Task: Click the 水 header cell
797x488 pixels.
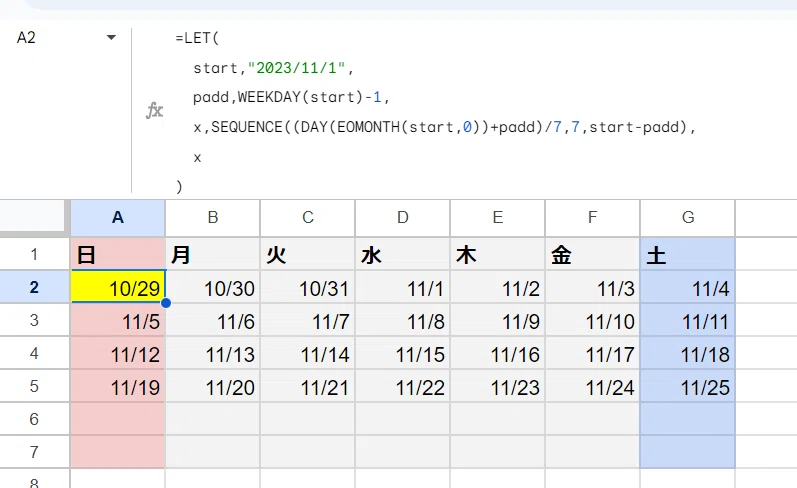Action: tap(403, 254)
